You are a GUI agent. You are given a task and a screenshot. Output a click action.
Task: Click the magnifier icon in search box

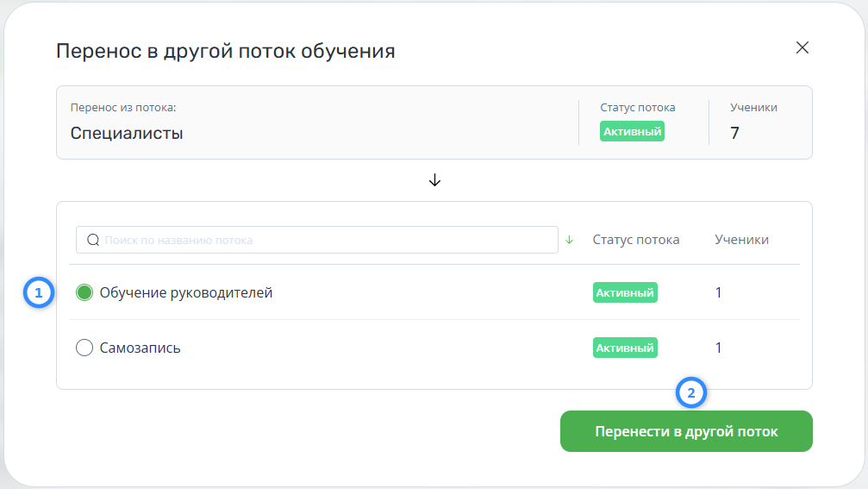tap(91, 240)
